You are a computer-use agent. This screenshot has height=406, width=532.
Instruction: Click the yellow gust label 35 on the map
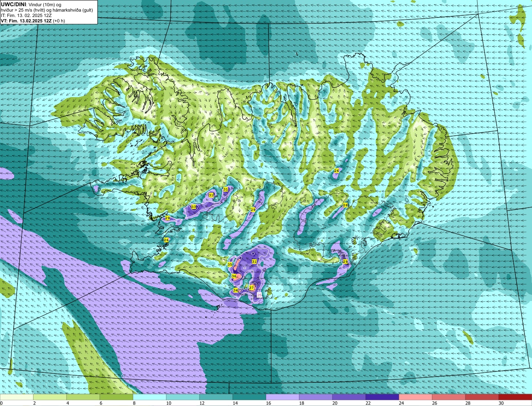pos(230,264)
